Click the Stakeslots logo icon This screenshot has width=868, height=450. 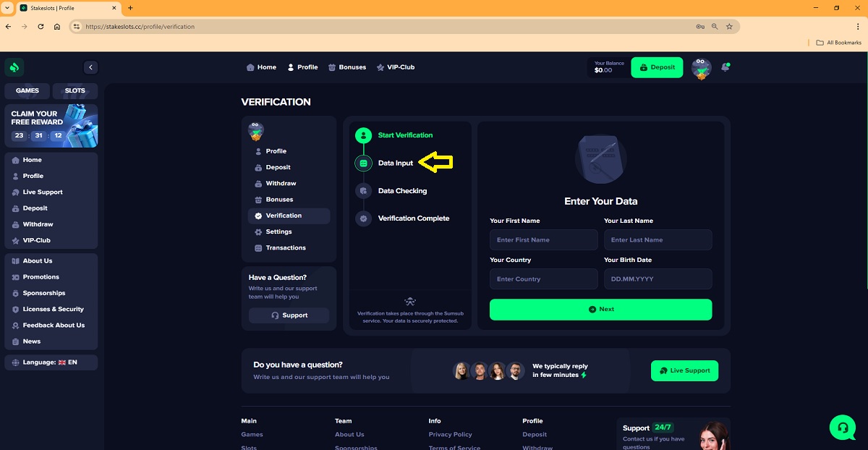(14, 67)
